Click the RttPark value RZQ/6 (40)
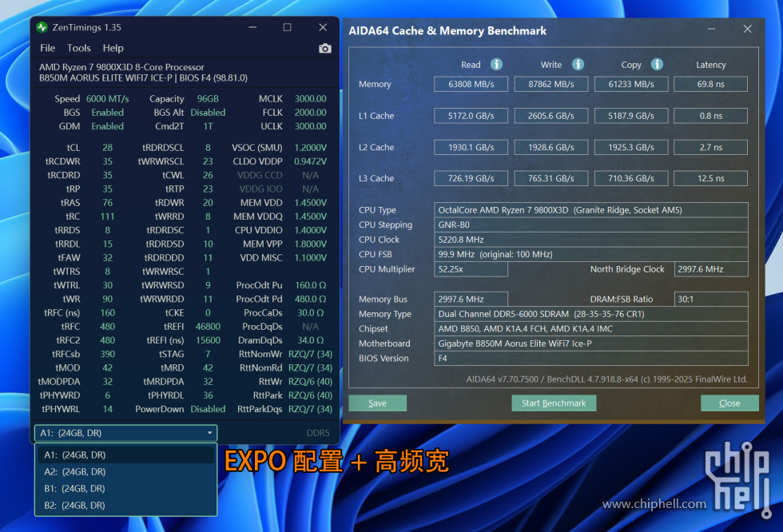Image resolution: width=783 pixels, height=532 pixels. coord(311,395)
